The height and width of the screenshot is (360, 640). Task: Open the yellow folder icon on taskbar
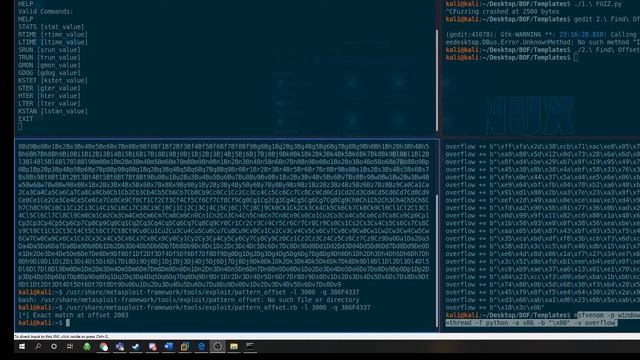[234, 347]
